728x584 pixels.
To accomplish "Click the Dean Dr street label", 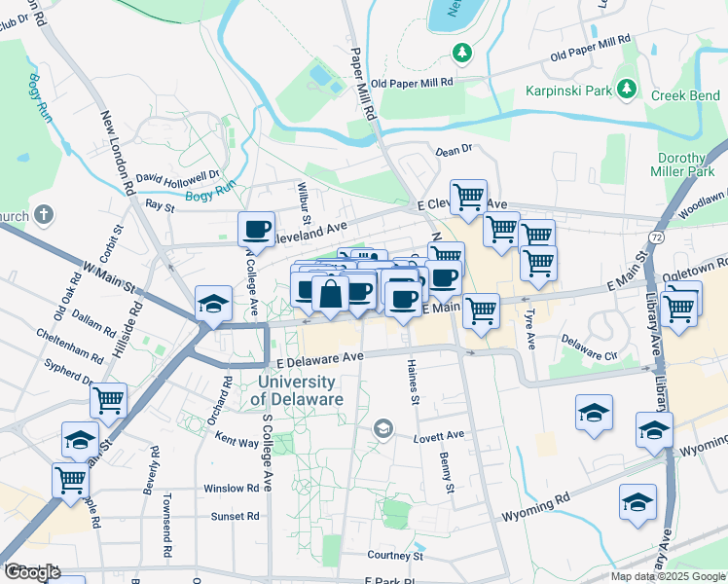I will point(454,150).
